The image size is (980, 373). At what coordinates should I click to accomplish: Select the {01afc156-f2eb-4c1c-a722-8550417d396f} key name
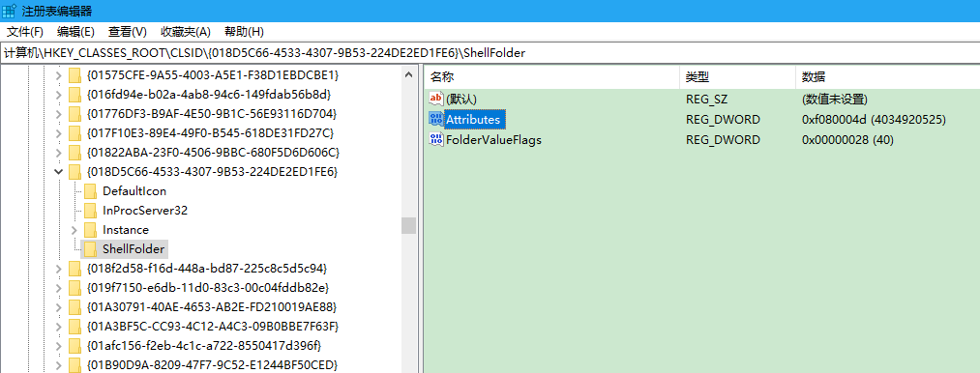click(x=205, y=346)
